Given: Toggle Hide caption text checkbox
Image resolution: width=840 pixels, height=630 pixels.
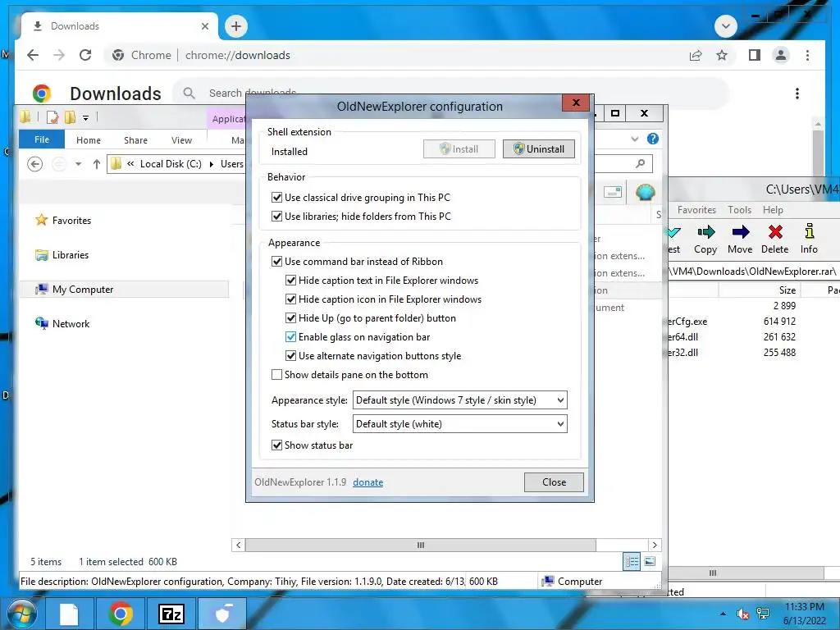Looking at the screenshot, I should 290,281.
